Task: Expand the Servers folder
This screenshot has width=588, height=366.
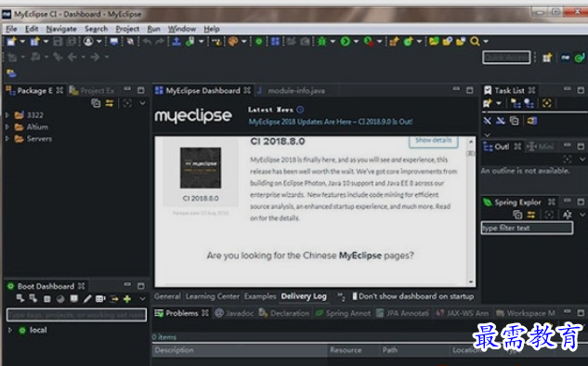Action: 7,138
